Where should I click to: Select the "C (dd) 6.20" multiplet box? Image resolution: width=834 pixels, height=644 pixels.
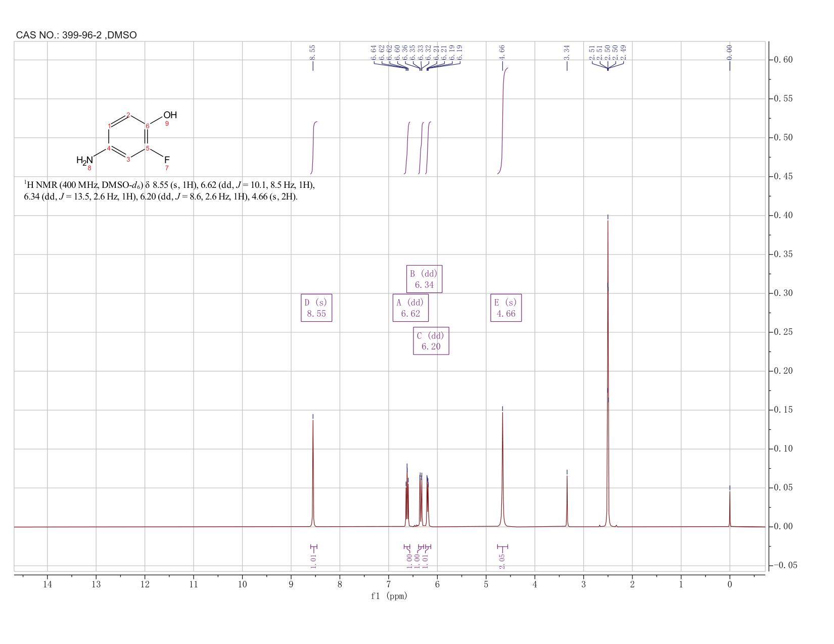pos(431,341)
